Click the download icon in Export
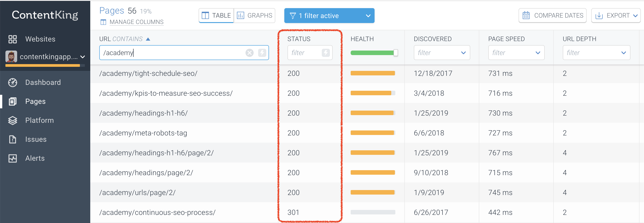Image resolution: width=644 pixels, height=223 pixels. (x=599, y=16)
